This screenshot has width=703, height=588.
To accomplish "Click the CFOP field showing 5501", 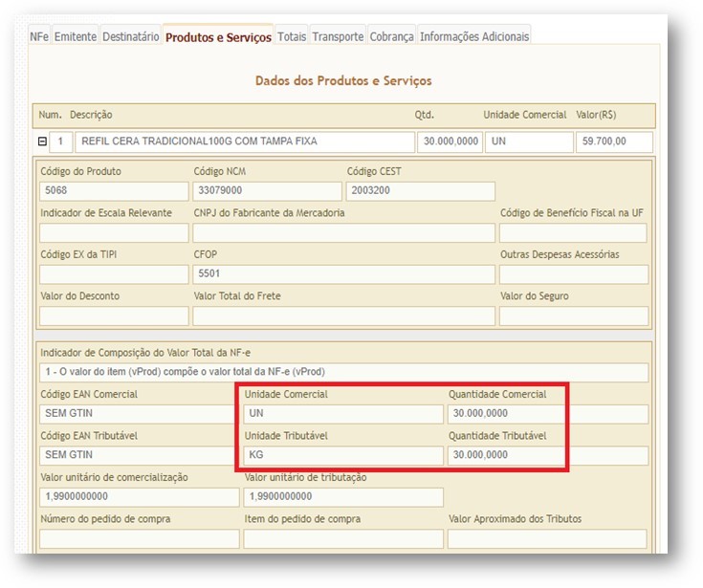I will 344,274.
